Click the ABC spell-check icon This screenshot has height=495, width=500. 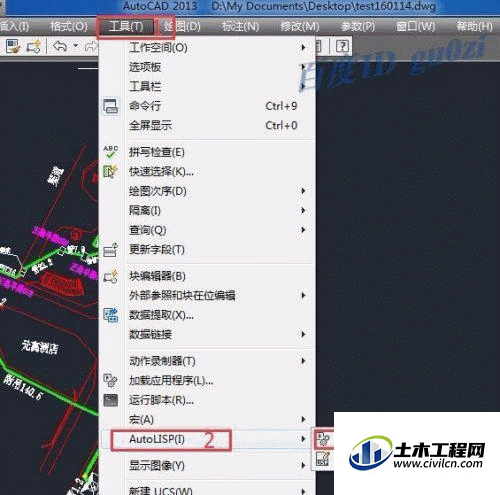click(110, 152)
